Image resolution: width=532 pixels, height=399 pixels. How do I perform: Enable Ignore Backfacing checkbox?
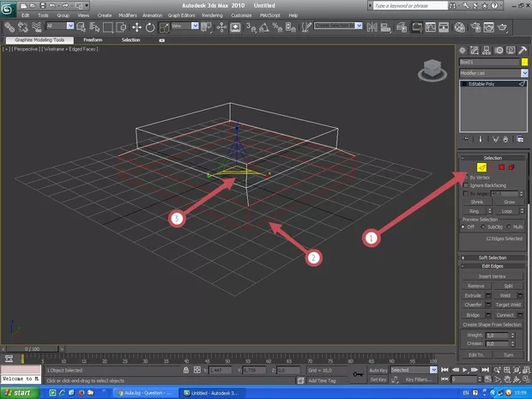[x=466, y=185]
